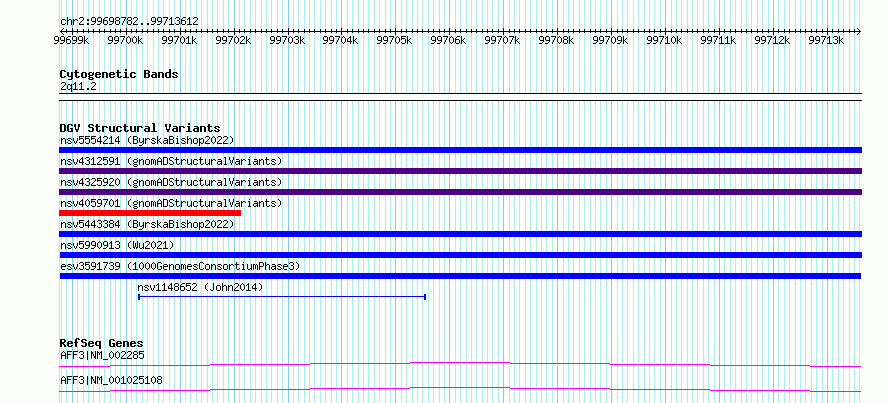Viewport: 890px width, 403px height.
Task: Open the nsv4312591 (gnomADStructuralVariants) label
Action: 171,161
